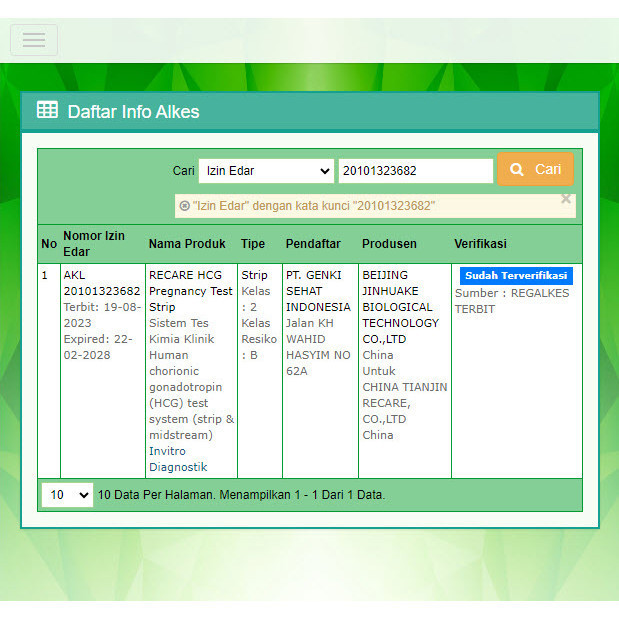This screenshot has width=619, height=619.
Task: Click the Tipe column header
Action: click(x=253, y=244)
